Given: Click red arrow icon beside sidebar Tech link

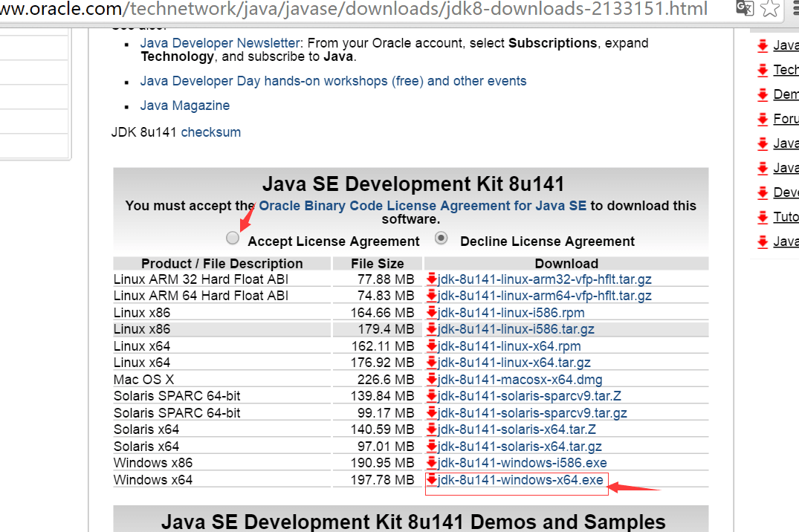Looking at the screenshot, I should pyautogui.click(x=763, y=71).
